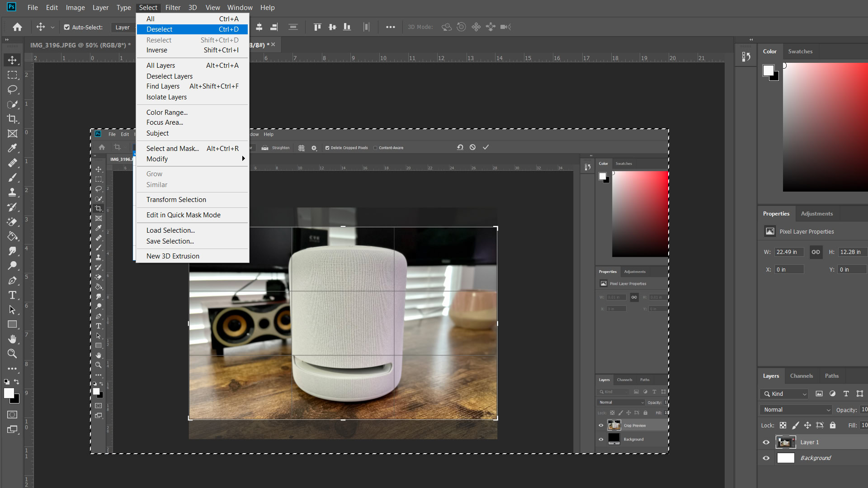Viewport: 868px width, 488px height.
Task: Hide the Background layer visibility
Action: (766, 458)
